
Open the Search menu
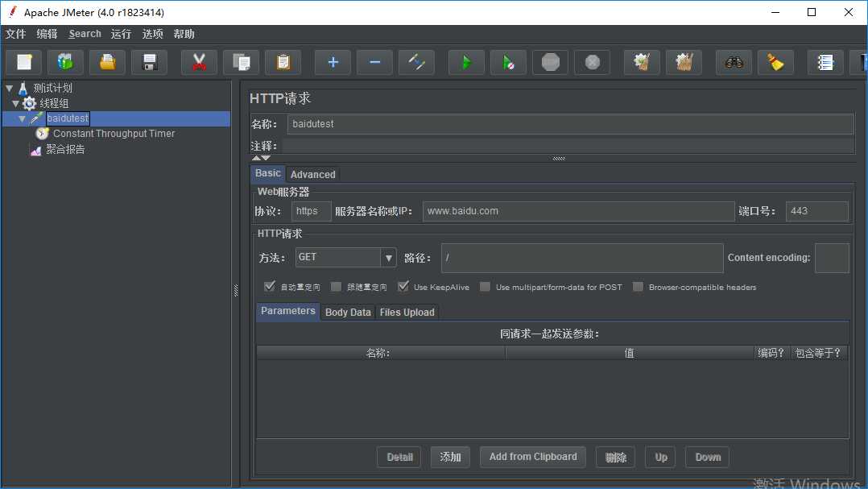85,34
